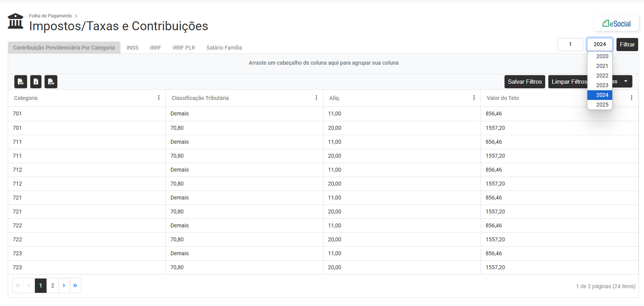
Task: Go to the next page arrow
Action: (64, 285)
